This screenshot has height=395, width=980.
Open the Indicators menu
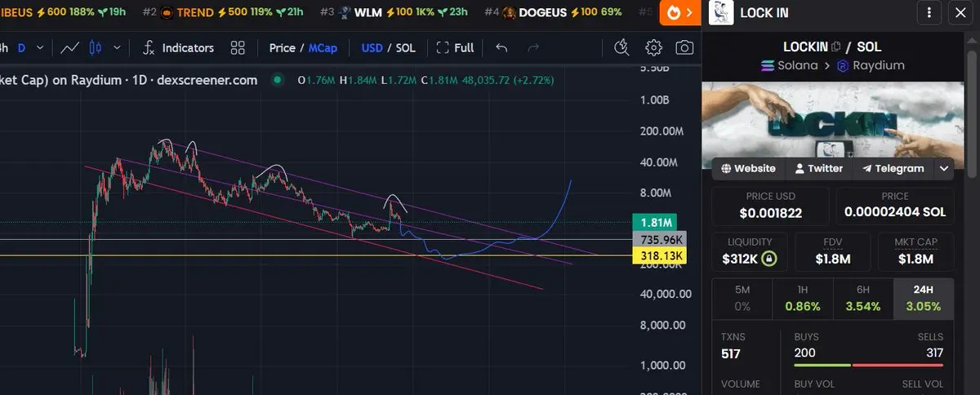(178, 47)
